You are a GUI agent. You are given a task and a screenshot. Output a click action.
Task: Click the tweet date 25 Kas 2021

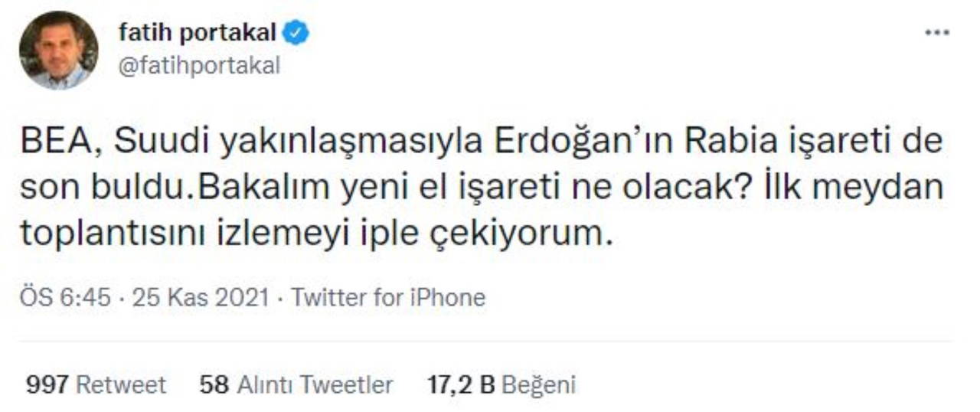(x=201, y=298)
